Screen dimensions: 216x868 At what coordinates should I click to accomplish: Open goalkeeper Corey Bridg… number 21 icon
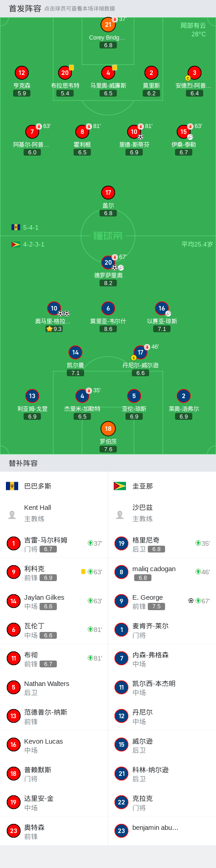[108, 25]
